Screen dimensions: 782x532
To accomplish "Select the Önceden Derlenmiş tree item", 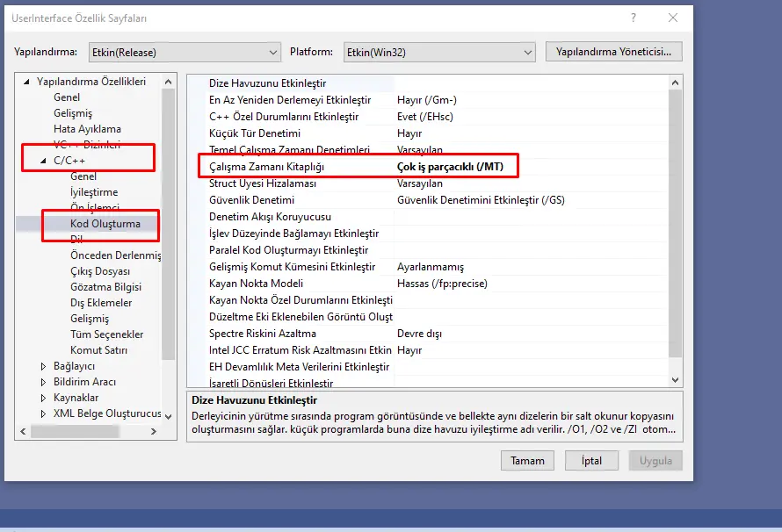I will 116,255.
